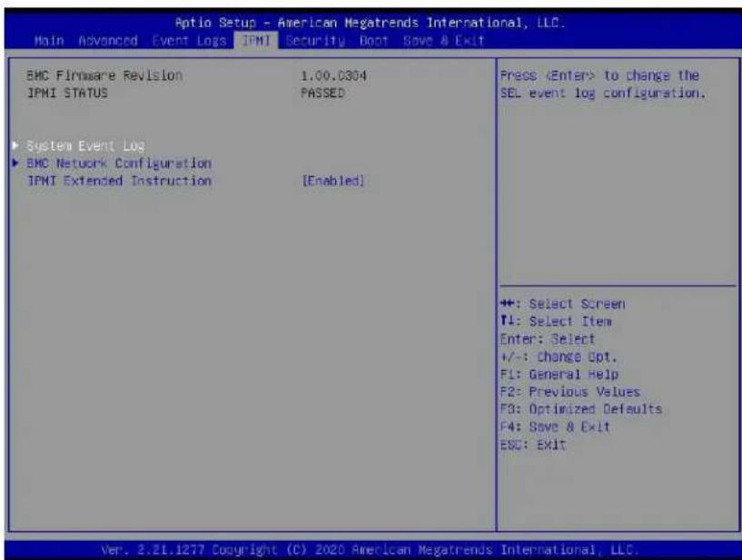Click the Aptio Setup title text
The height and width of the screenshot is (560, 742).
pos(370,23)
